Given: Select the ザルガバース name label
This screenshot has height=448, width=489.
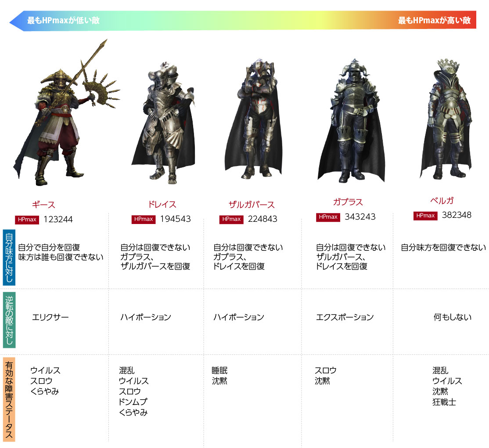Looking at the screenshot, I should tap(252, 205).
